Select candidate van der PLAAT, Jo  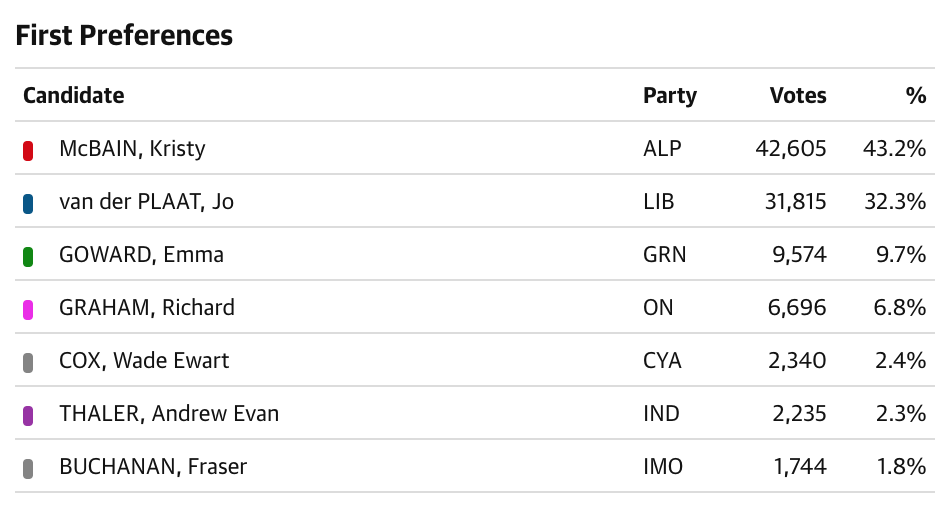(146, 201)
